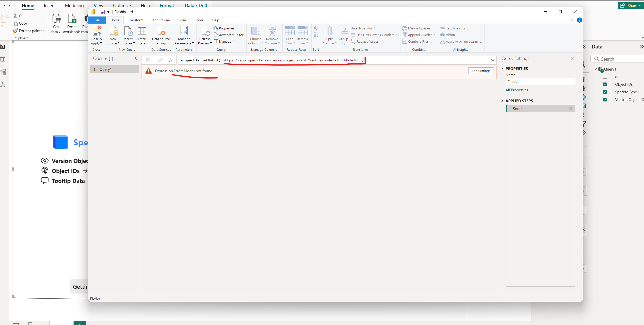
Task: Click the Close & Apply icon
Action: (97, 31)
